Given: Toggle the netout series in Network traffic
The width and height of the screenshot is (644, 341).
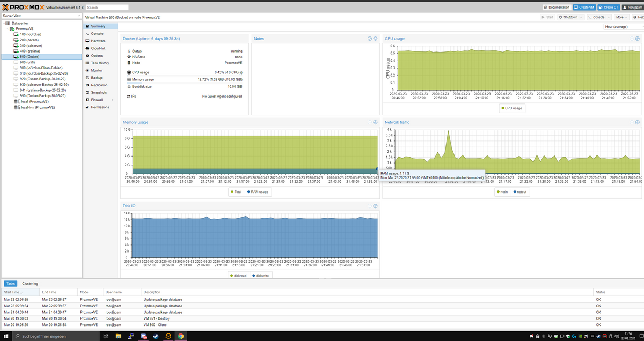Looking at the screenshot, I should click(x=520, y=191).
